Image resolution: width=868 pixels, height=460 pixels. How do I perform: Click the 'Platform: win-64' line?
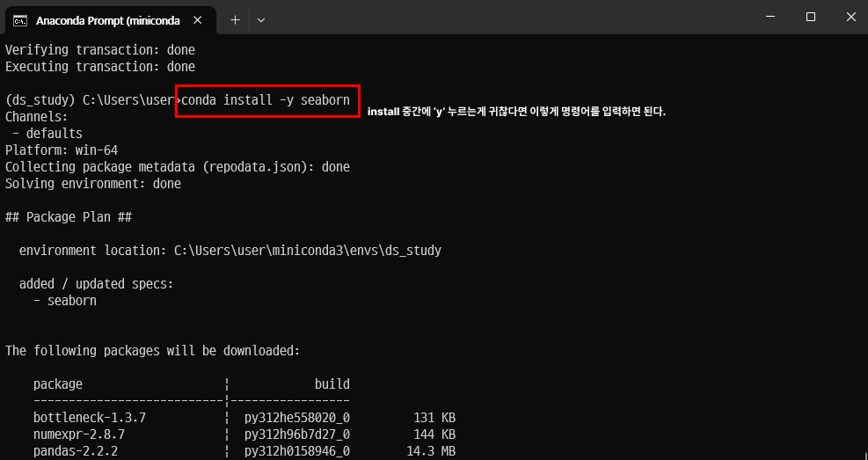coord(62,150)
